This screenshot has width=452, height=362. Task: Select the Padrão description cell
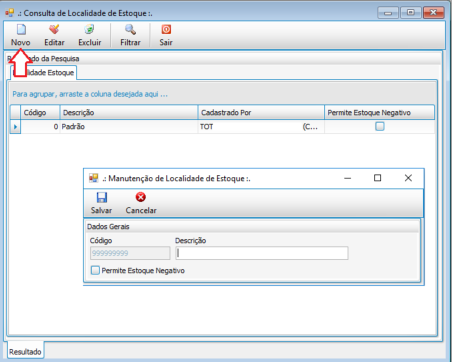coord(129,127)
